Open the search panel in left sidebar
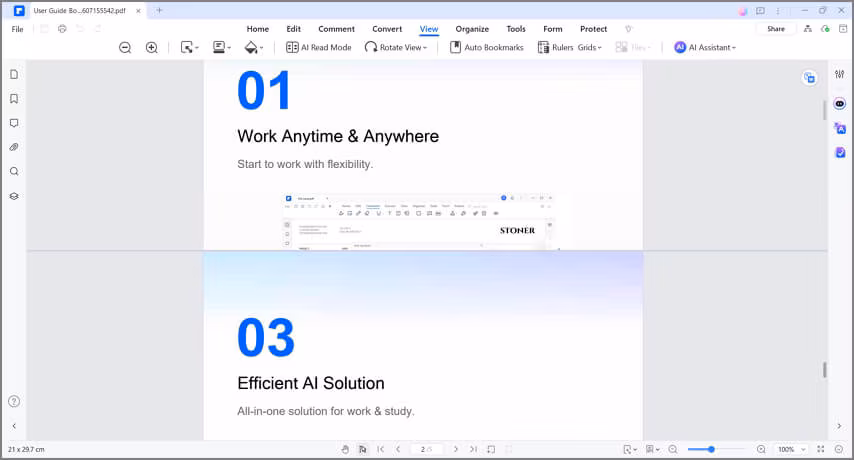This screenshot has width=854, height=460. coord(14,171)
